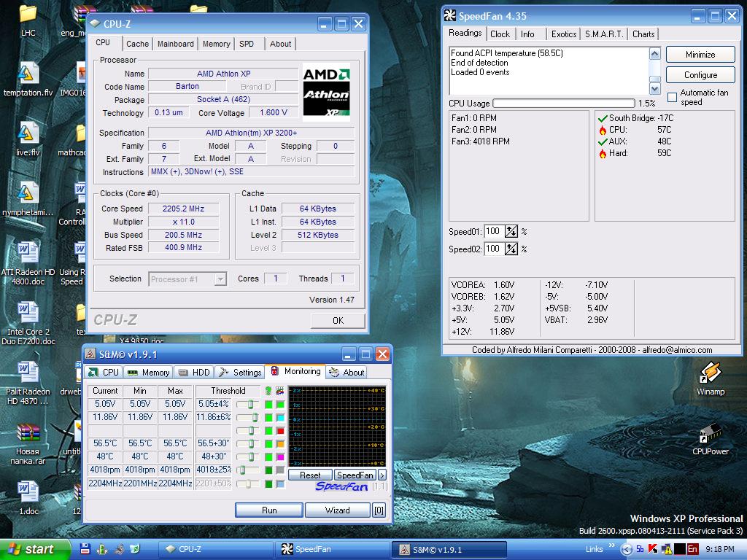Open the Processor selection dropdown in CPU-Z
The height and width of the screenshot is (560, 747).
click(222, 279)
